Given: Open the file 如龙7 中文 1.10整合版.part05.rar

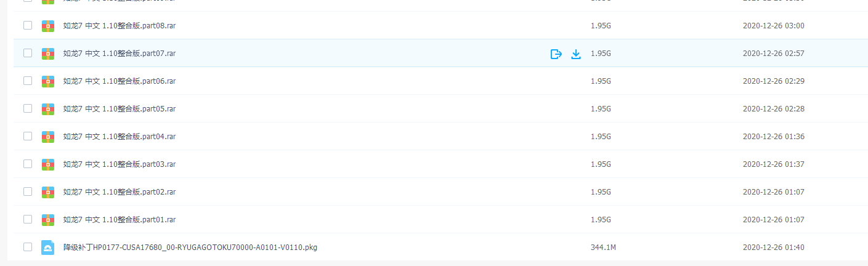Looking at the screenshot, I should (120, 109).
